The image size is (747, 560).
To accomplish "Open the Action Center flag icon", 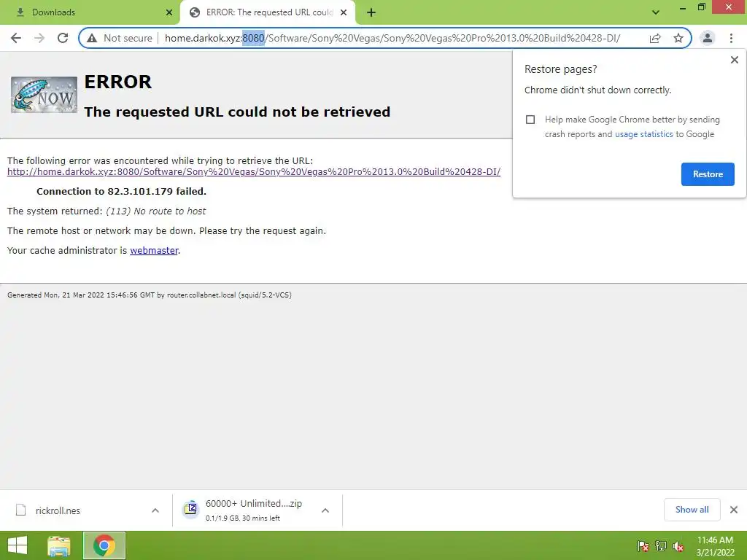I will (x=643, y=546).
